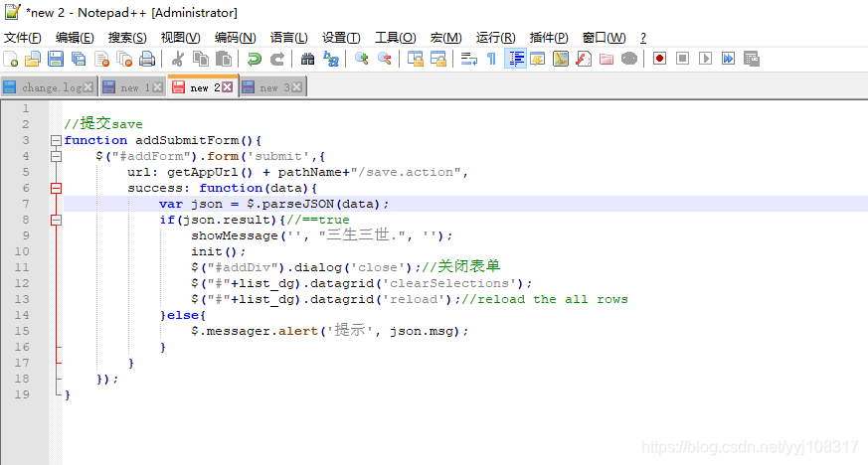Open the 文件(F) menu
The image size is (868, 465).
23,38
